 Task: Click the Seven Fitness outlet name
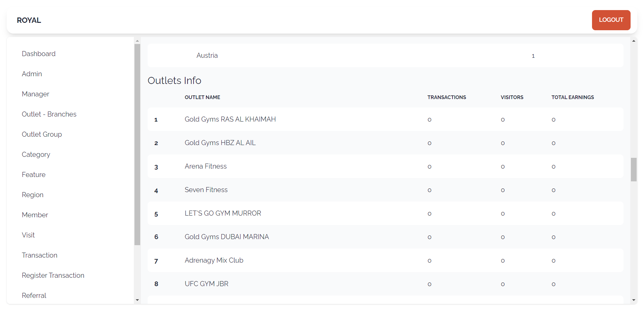click(206, 190)
